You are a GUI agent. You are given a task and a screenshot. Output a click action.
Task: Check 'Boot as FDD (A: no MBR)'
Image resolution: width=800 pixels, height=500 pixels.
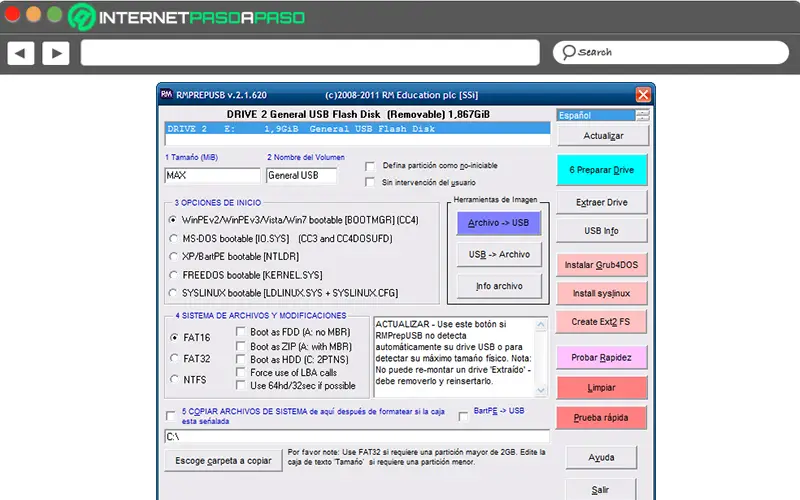(x=240, y=332)
